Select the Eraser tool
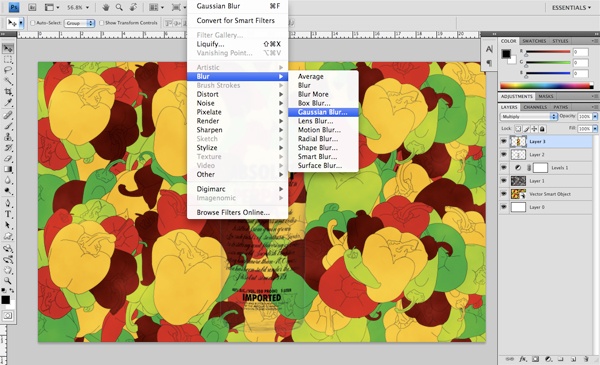This screenshot has width=600, height=365. pos(8,158)
